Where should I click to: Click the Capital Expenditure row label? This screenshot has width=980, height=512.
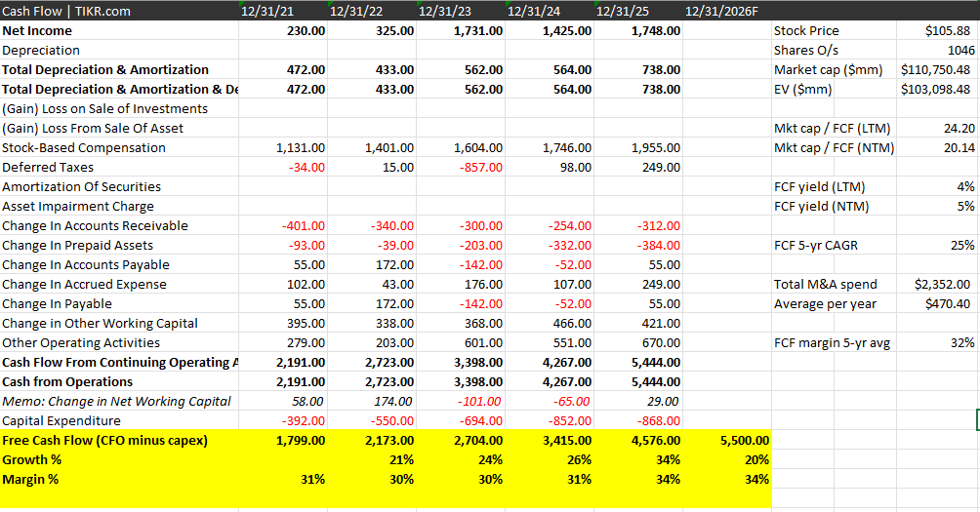point(61,421)
